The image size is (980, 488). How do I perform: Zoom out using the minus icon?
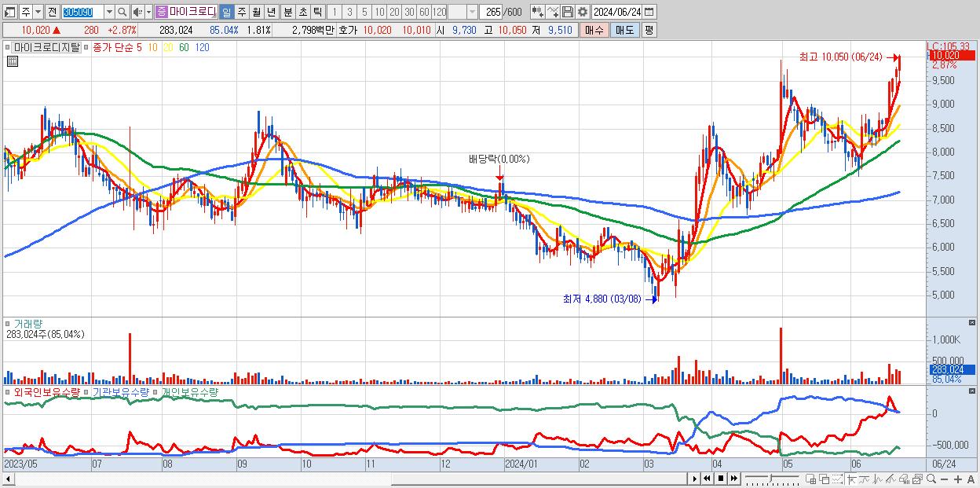pos(944,479)
